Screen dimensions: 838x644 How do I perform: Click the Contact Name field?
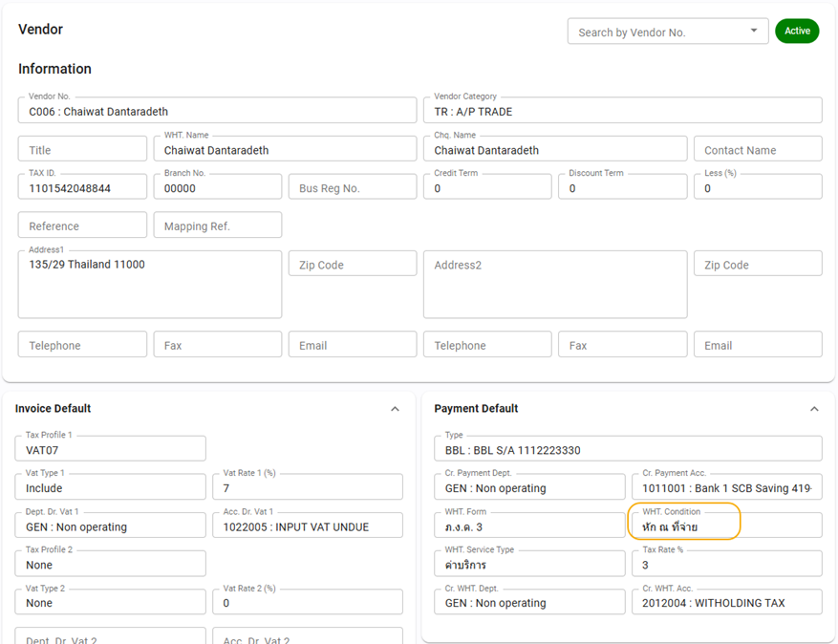[758, 150]
